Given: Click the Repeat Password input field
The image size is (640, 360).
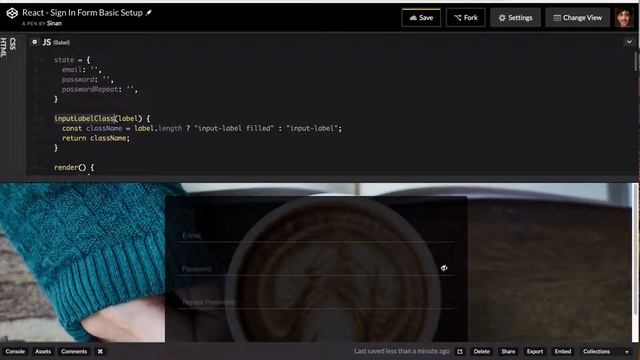Looking at the screenshot, I should [315, 302].
